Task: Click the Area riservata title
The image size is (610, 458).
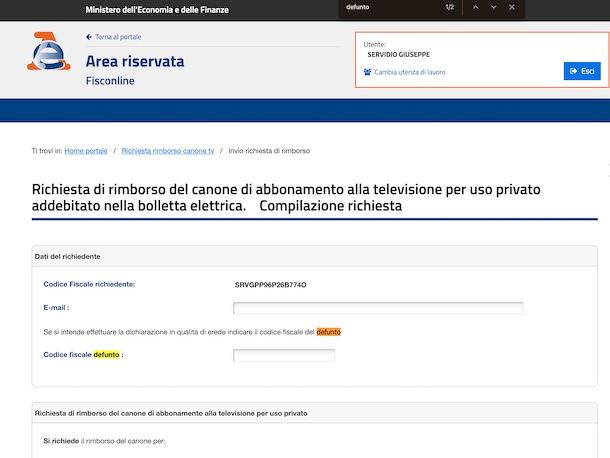Action: 135,61
